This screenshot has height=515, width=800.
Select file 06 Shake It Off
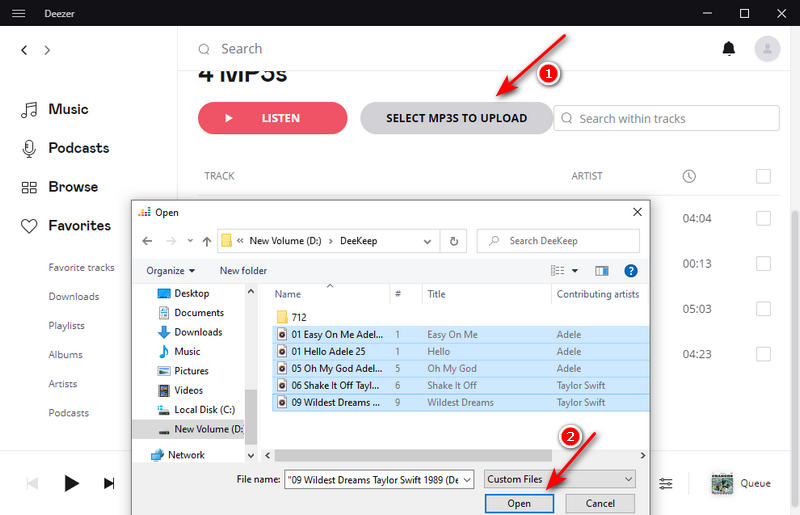[461, 385]
